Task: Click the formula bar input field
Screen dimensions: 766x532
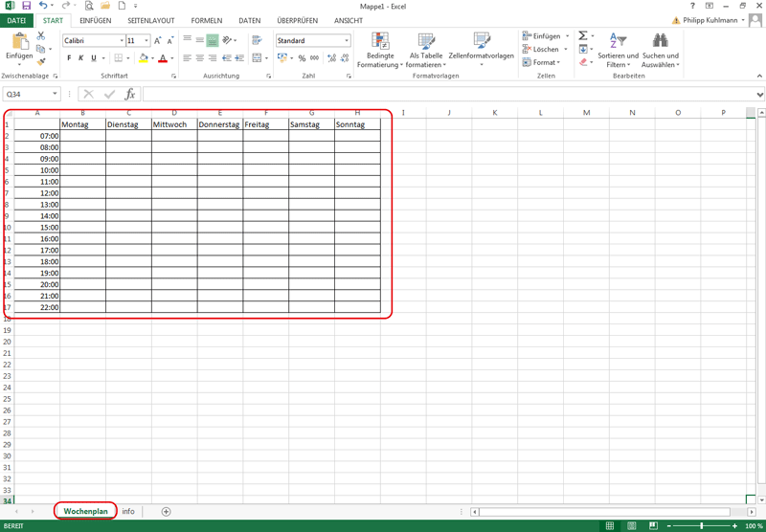Action: pos(448,94)
